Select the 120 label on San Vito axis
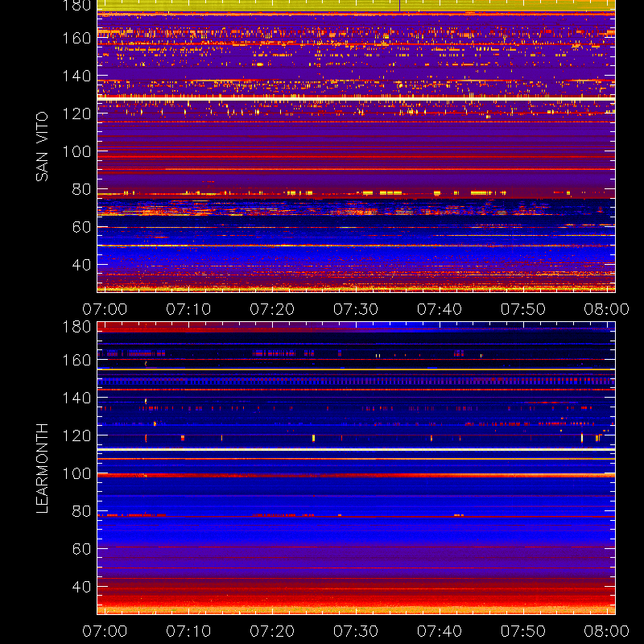The width and height of the screenshot is (644, 644). pyautogui.click(x=76, y=114)
